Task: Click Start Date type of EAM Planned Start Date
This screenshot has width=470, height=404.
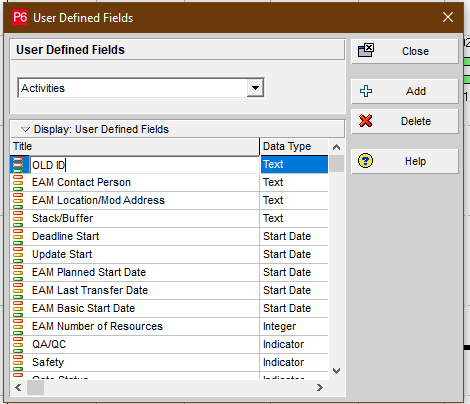Action: click(294, 273)
